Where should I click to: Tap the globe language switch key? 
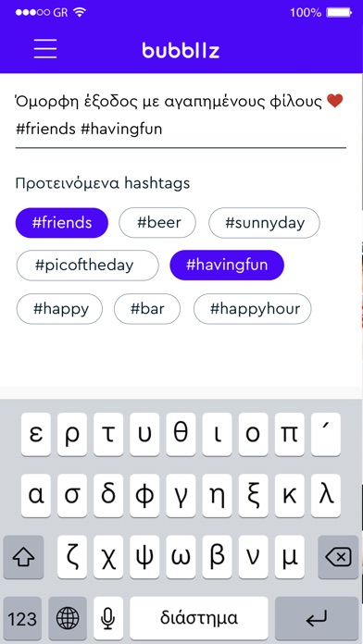click(x=68, y=618)
